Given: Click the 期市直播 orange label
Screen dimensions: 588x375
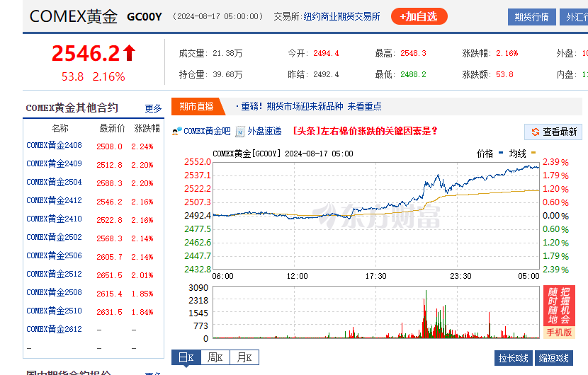Looking at the screenshot, I should (196, 106).
